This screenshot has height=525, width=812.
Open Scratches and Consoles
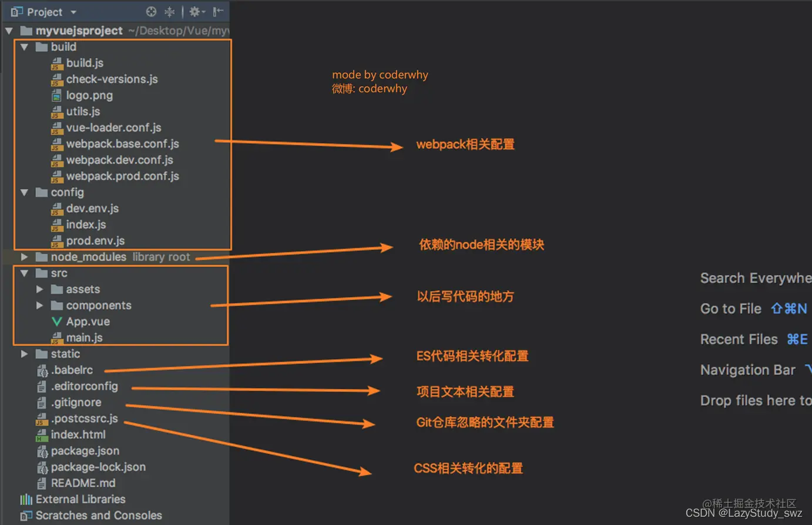point(97,515)
